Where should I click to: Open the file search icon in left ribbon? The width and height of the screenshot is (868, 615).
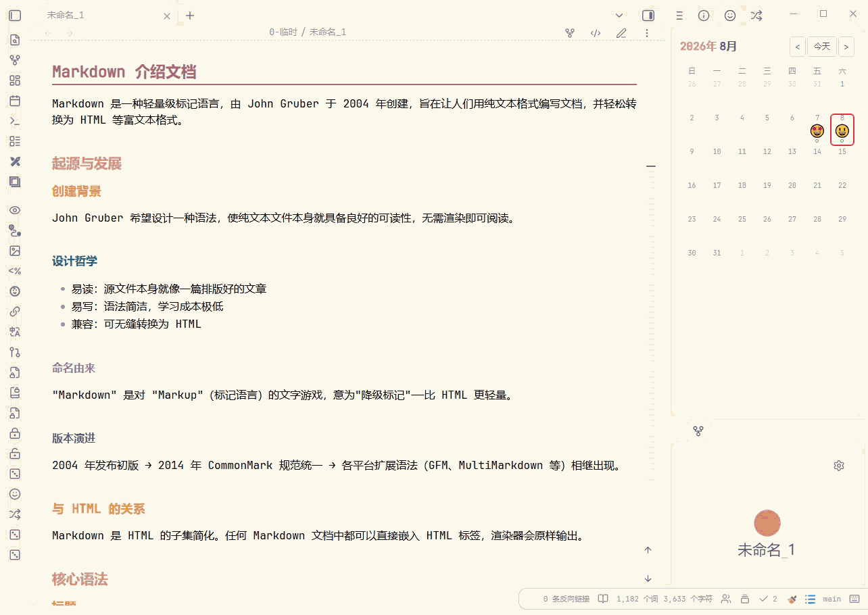point(15,40)
